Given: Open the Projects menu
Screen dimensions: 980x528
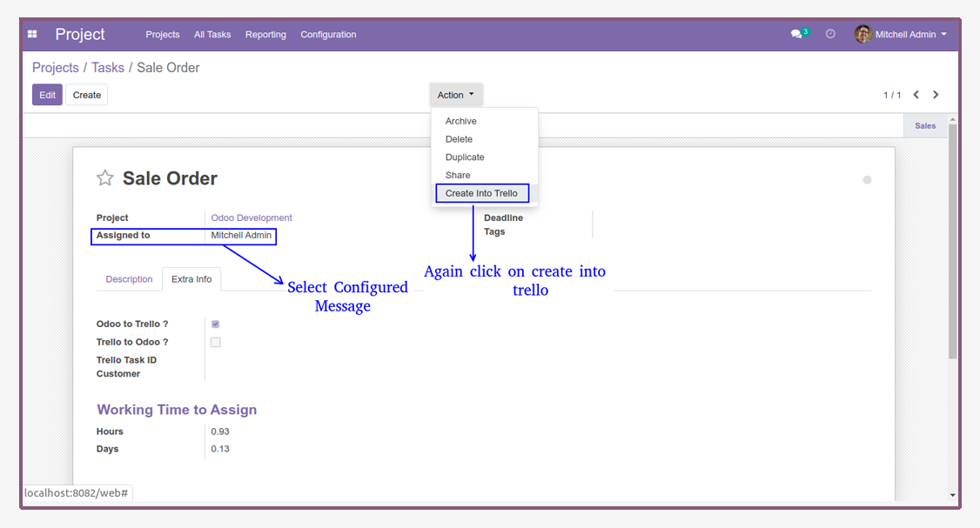Looking at the screenshot, I should coord(163,35).
